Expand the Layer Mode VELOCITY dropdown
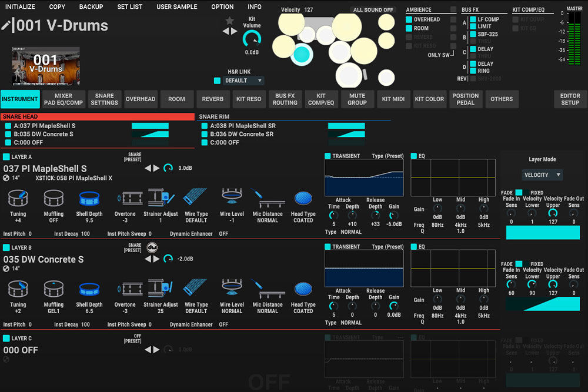 tap(542, 175)
